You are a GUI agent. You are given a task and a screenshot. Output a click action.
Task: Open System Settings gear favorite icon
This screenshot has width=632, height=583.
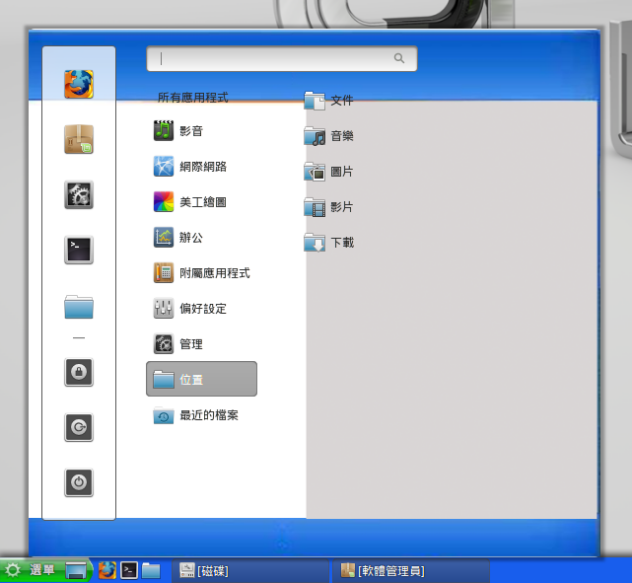79,195
